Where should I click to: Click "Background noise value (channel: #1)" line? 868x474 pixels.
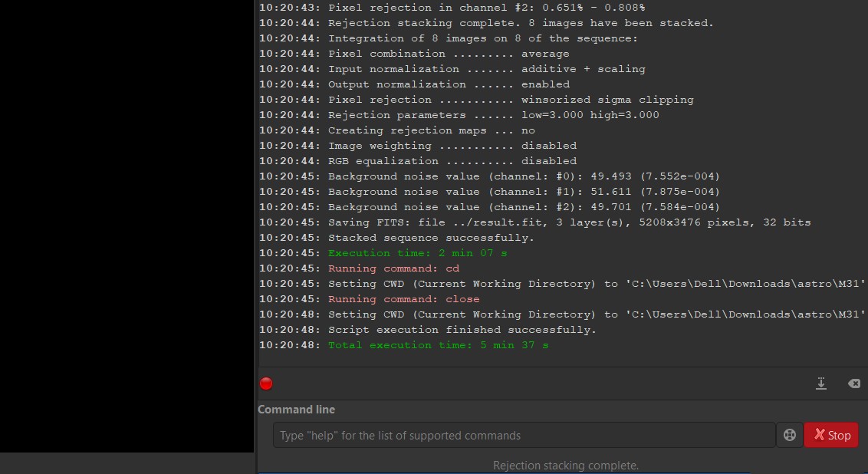[524, 192]
